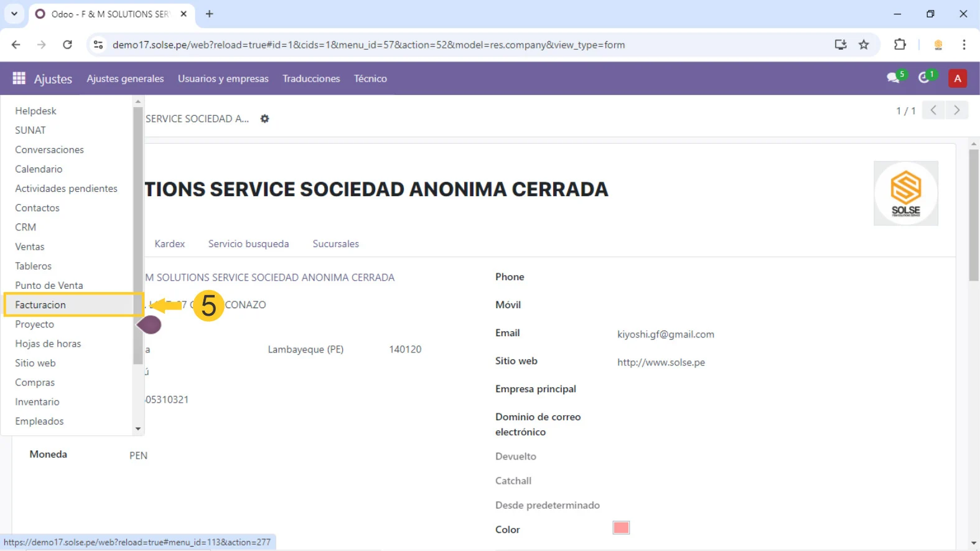Open the activities clock icon
Screen dimensions: 980x551
[x=925, y=78]
